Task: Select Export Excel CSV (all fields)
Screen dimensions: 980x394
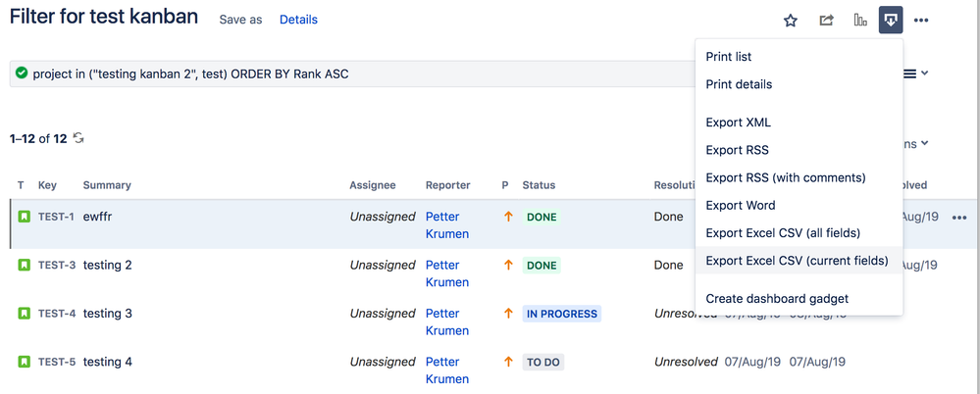Action: 799,233
